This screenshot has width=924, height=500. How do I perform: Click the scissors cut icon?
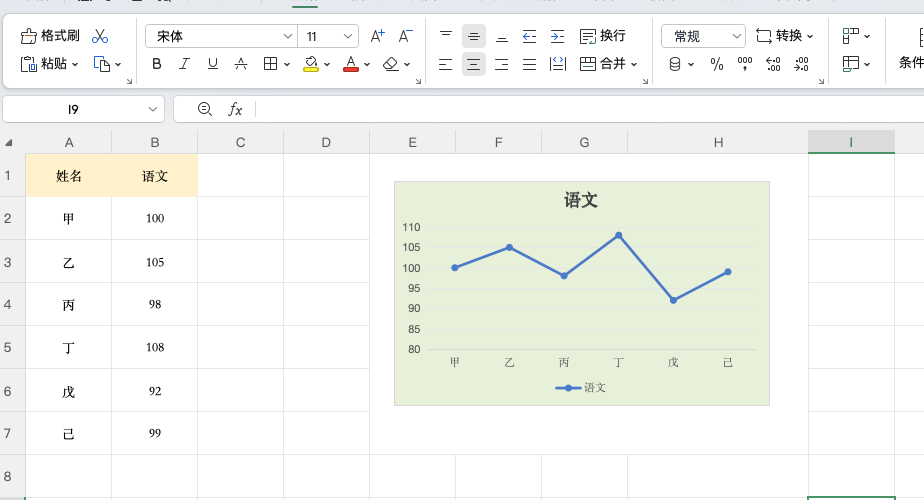(100, 36)
